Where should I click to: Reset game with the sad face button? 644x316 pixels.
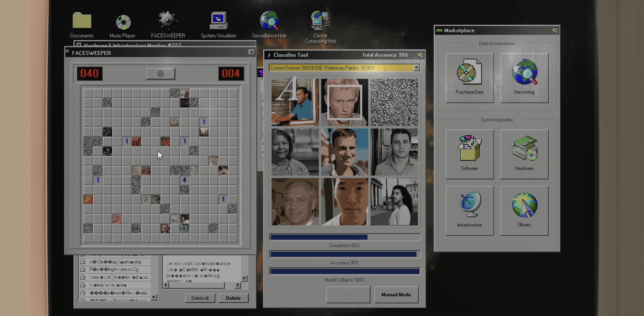[161, 74]
